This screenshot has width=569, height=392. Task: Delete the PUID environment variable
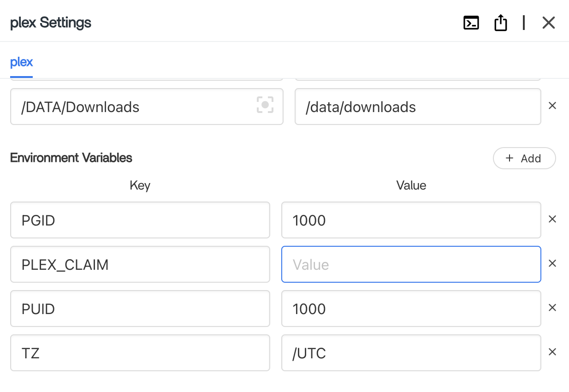tap(552, 308)
